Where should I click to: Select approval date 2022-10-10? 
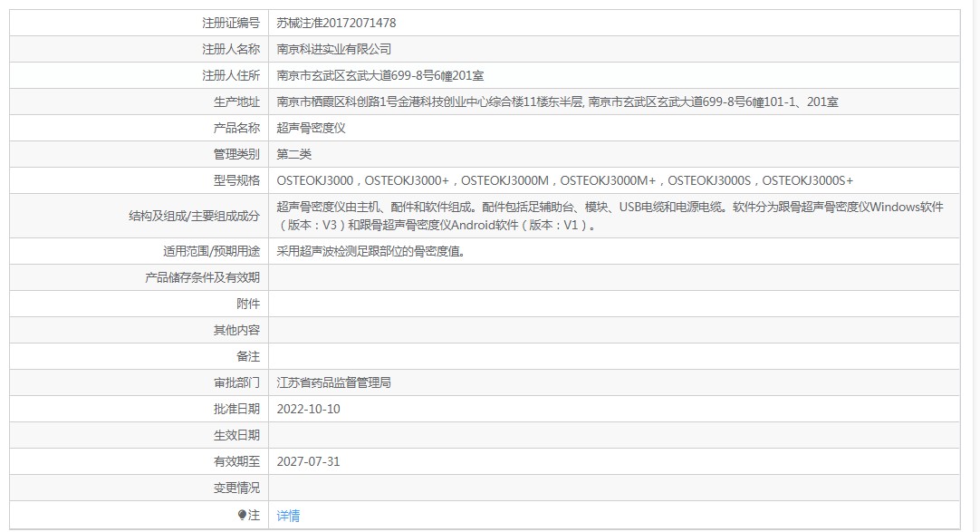309,409
